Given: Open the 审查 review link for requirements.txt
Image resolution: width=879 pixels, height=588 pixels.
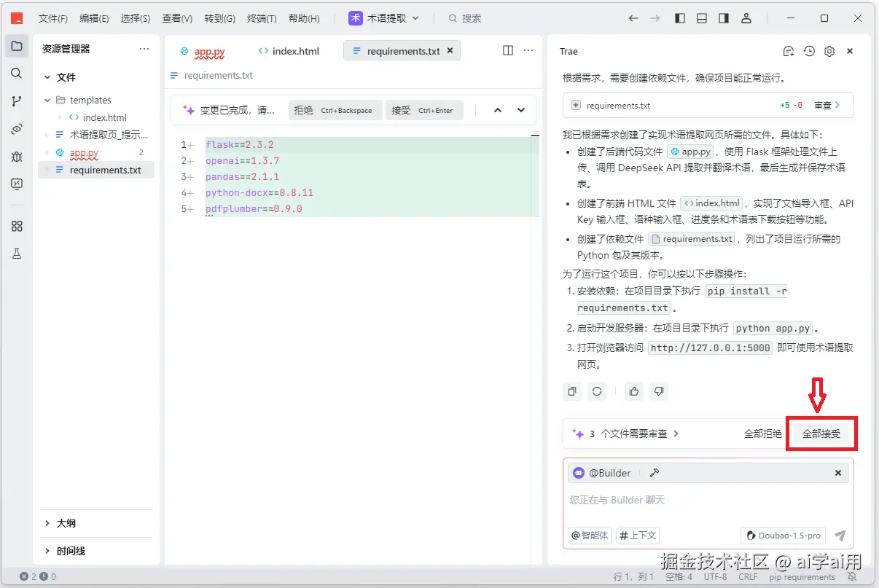Looking at the screenshot, I should click(827, 105).
